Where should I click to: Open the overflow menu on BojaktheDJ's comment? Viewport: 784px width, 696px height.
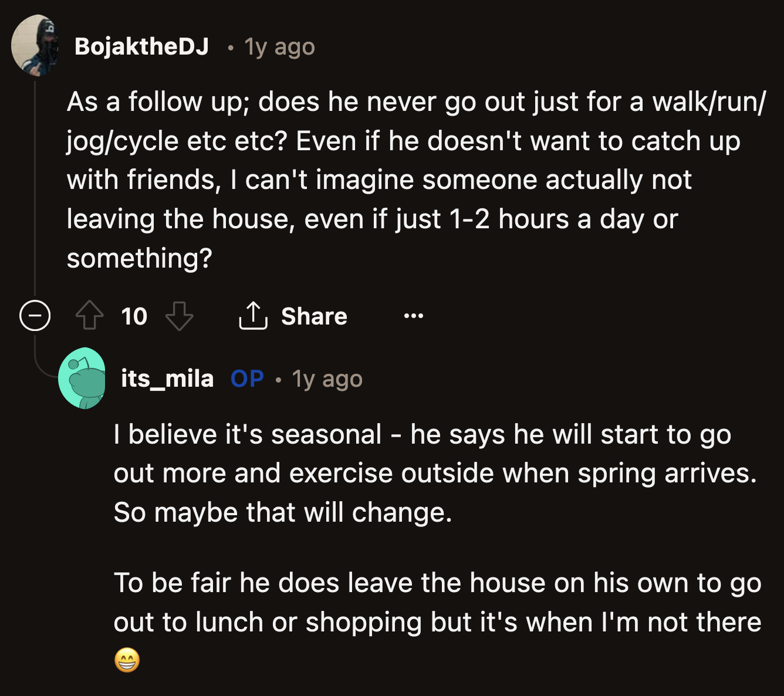click(x=414, y=316)
